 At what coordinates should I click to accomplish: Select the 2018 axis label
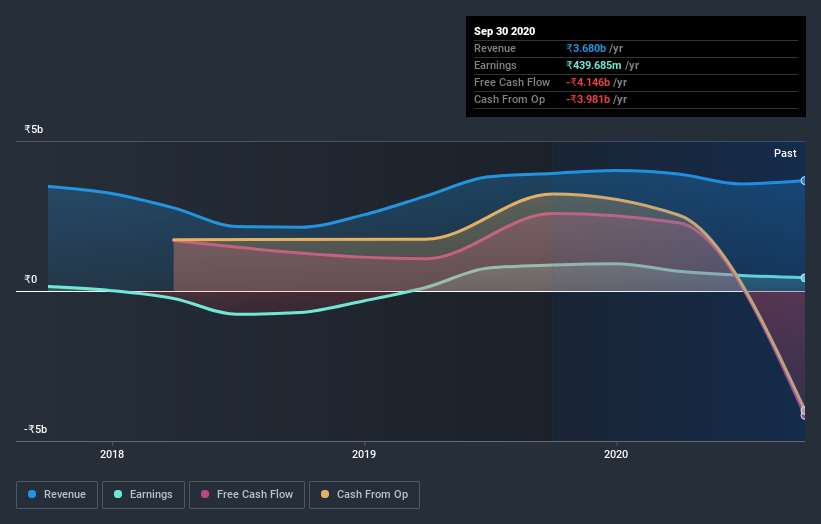(x=112, y=454)
